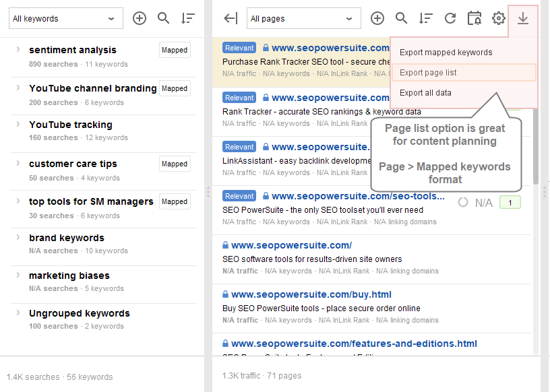Expand the YouTube tracking group
This screenshot has width=550, height=392.
click(18, 125)
